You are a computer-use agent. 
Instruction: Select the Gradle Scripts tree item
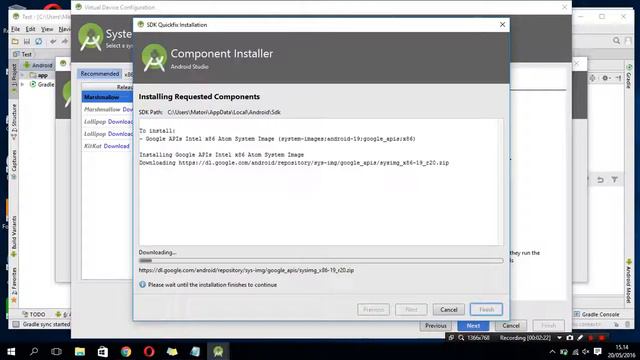click(x=42, y=84)
